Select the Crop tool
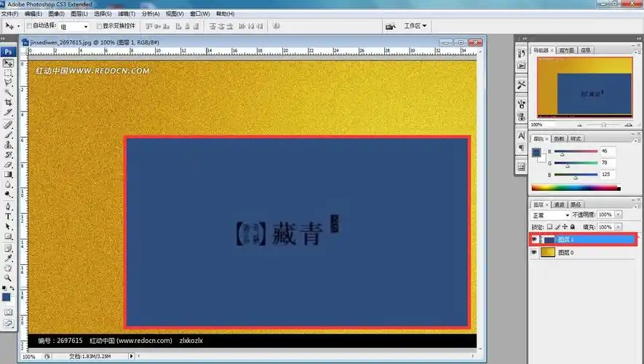644x364 pixels. click(x=8, y=103)
